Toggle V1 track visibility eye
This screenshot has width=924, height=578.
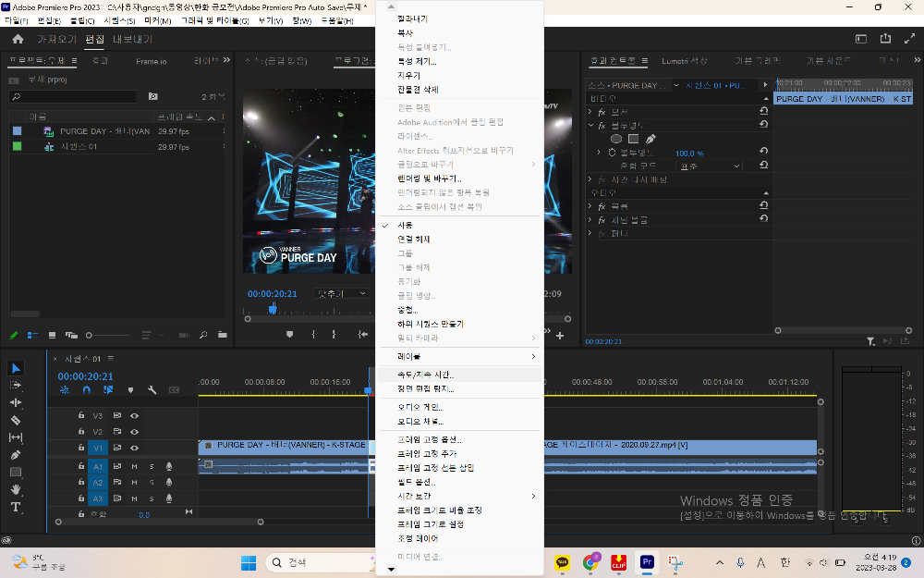134,449
